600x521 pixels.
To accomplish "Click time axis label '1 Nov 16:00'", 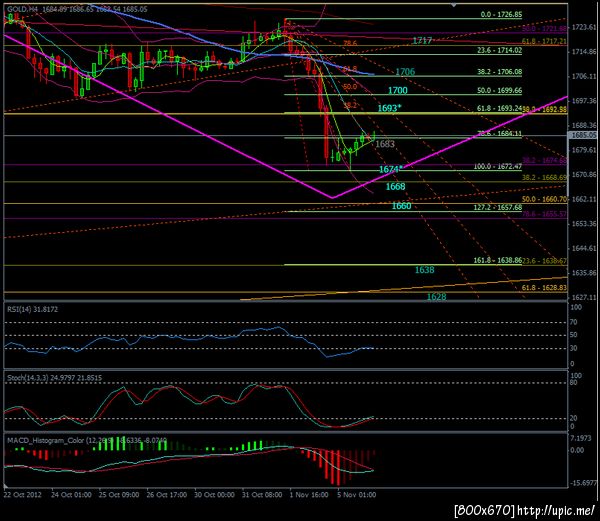I will (309, 494).
